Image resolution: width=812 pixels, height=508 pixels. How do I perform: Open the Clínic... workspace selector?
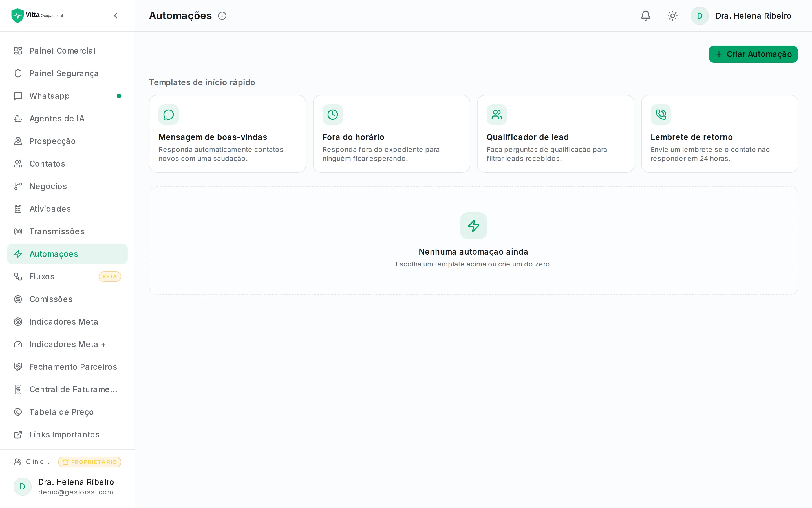coord(32,462)
